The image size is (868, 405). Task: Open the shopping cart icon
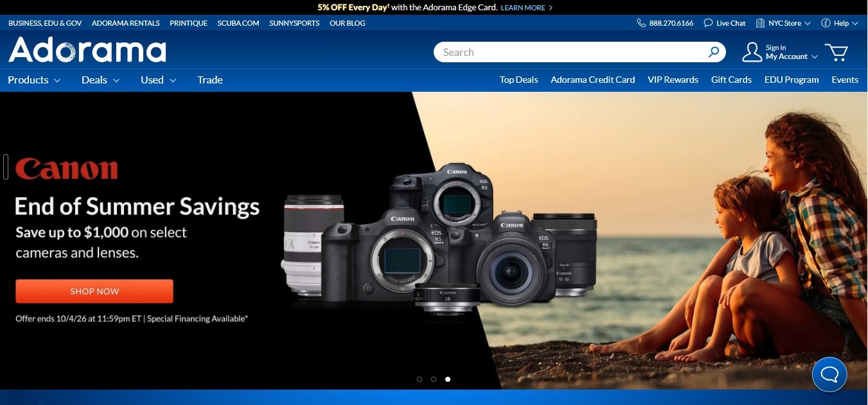[x=837, y=52]
